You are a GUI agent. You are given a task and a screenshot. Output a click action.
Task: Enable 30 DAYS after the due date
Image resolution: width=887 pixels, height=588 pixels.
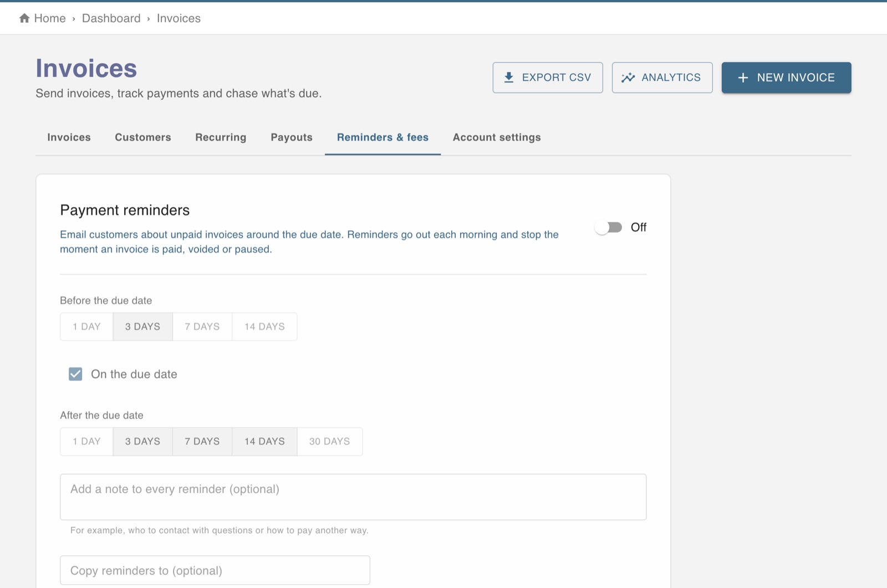coord(330,441)
